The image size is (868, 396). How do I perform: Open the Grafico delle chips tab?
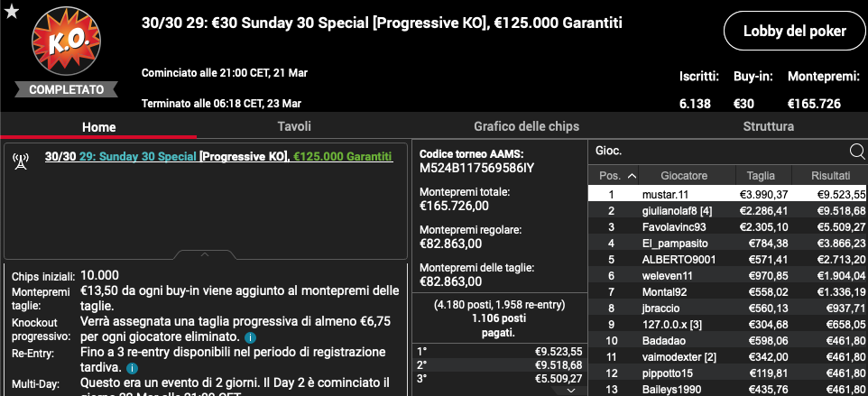tap(526, 126)
